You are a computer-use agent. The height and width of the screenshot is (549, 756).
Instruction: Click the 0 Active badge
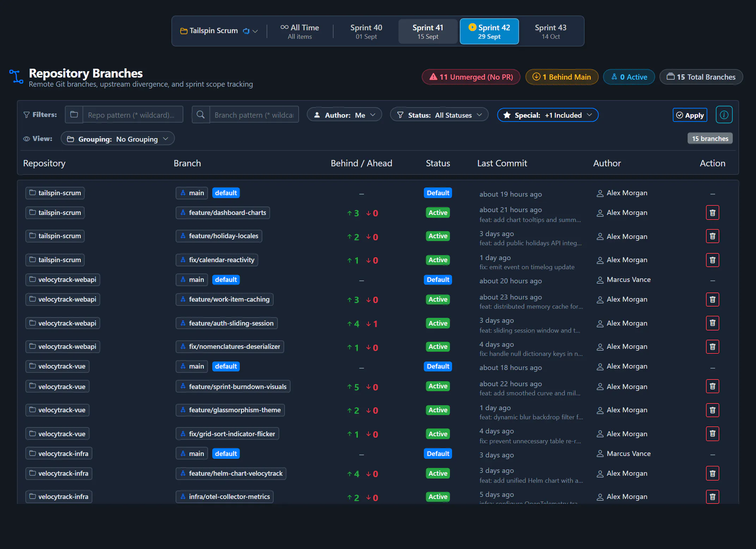click(629, 77)
